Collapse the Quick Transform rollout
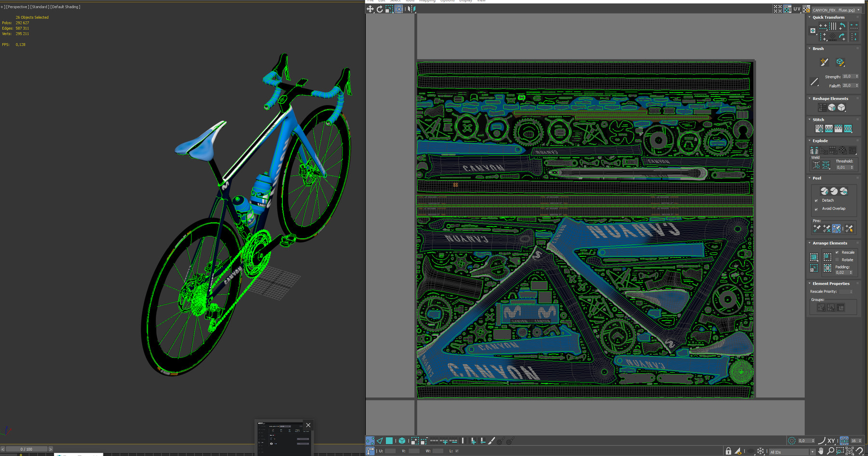Image resolution: width=868 pixels, height=456 pixels. tap(810, 17)
